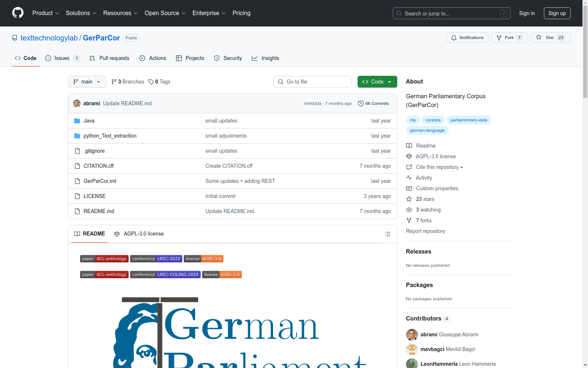Click abrami's avatar in the commit bar
Viewport: 588px width, 368px height.
pyautogui.click(x=77, y=103)
